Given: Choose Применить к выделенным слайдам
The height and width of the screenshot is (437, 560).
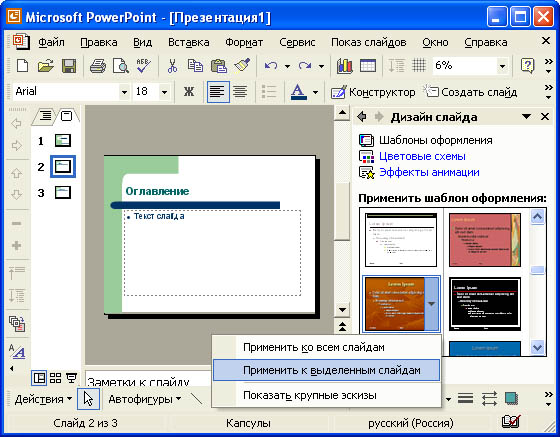Looking at the screenshot, I should 326,370.
